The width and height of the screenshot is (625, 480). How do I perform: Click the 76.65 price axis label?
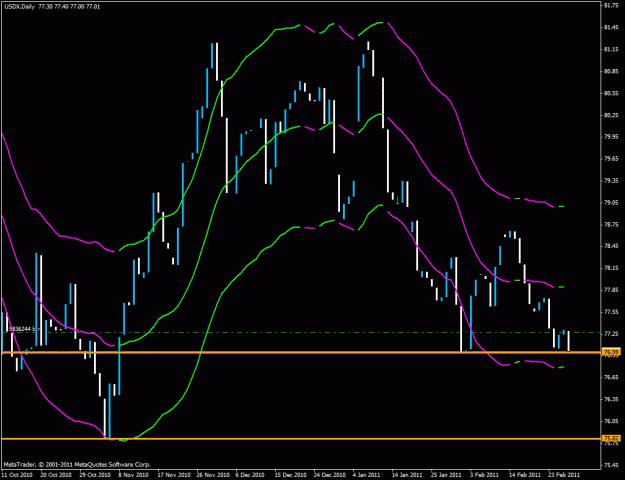[x=611, y=377]
